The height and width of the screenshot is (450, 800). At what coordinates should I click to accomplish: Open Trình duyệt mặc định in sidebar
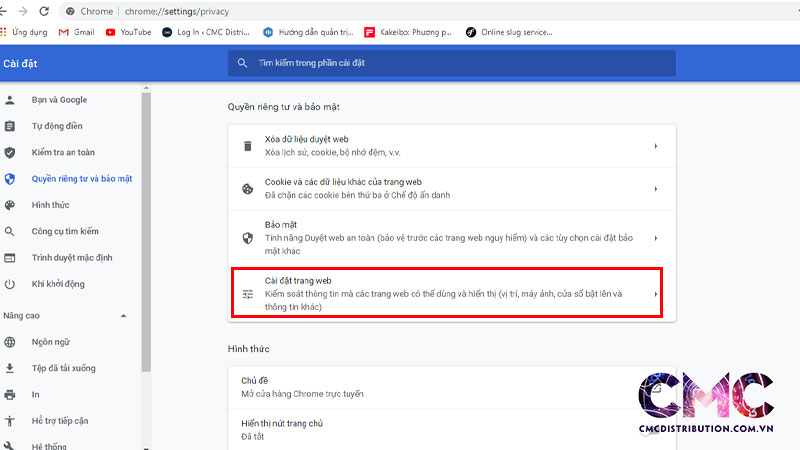tap(72, 258)
